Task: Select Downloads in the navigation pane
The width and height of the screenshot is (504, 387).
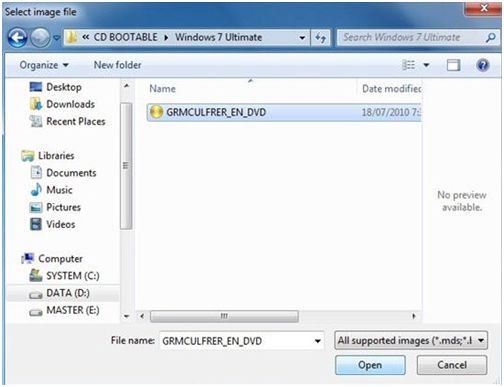Action: point(70,104)
